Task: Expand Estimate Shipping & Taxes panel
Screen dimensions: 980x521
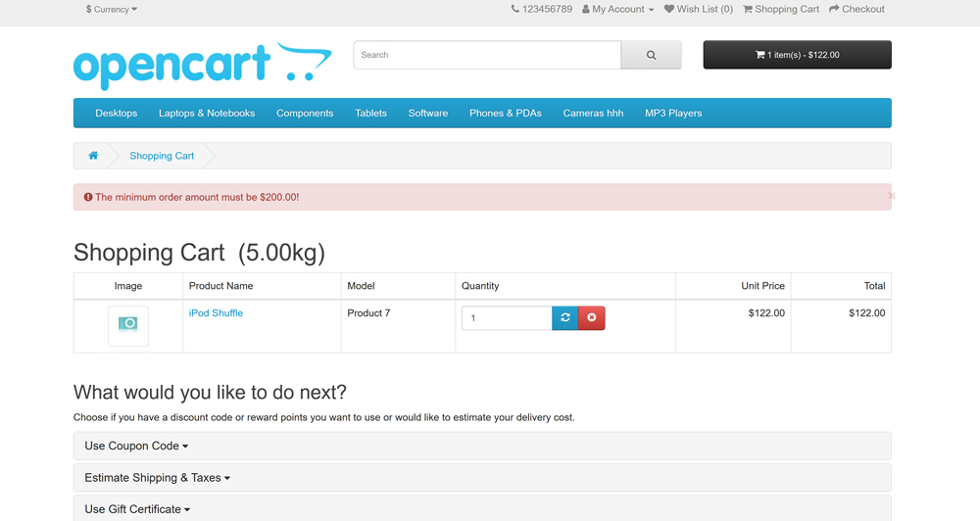Action: click(x=157, y=478)
